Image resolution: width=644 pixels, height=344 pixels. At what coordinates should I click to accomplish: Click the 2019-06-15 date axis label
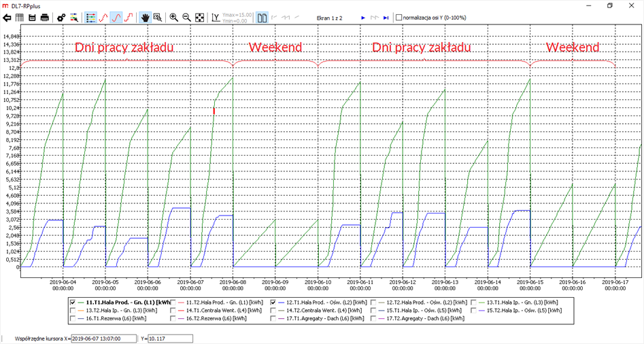530,286
